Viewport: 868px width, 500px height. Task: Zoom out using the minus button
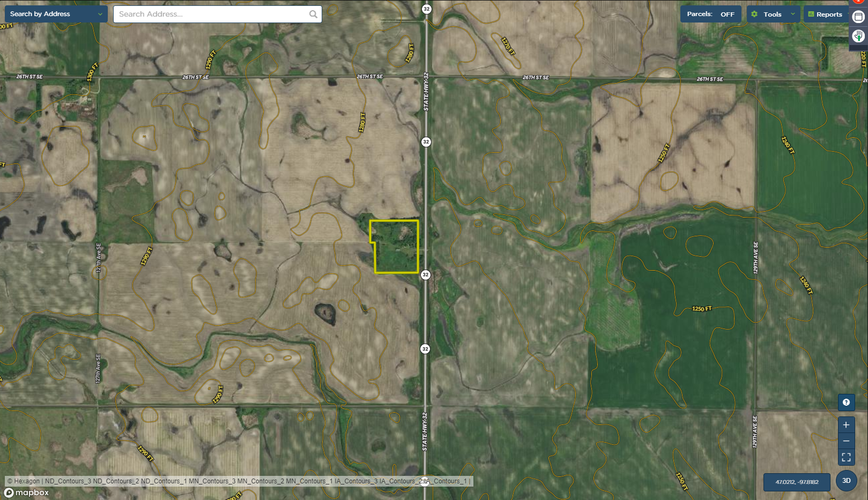tap(846, 441)
